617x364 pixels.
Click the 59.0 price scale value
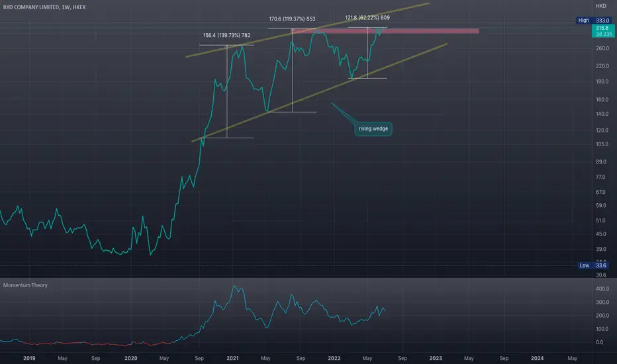tap(600, 205)
